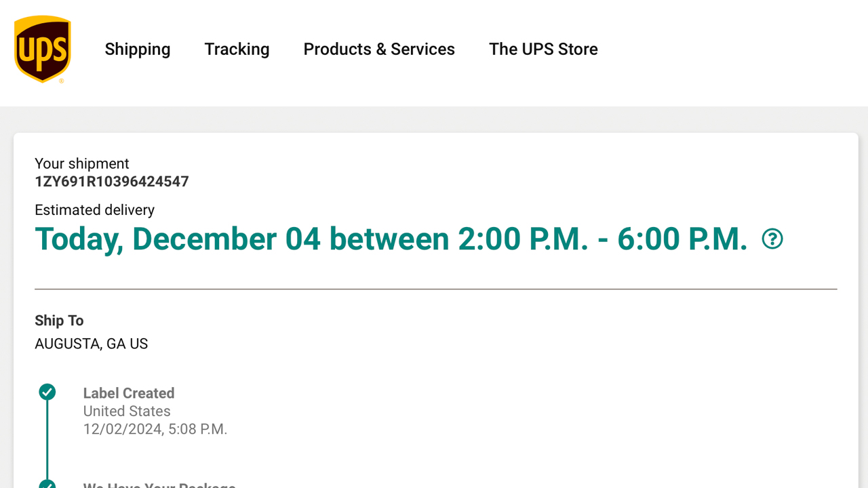Click the "Your shipment" label

82,164
